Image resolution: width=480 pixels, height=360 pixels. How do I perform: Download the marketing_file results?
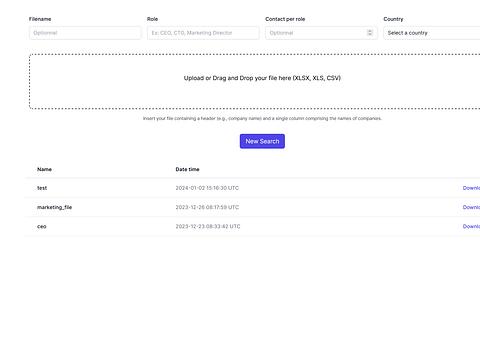[x=471, y=207]
